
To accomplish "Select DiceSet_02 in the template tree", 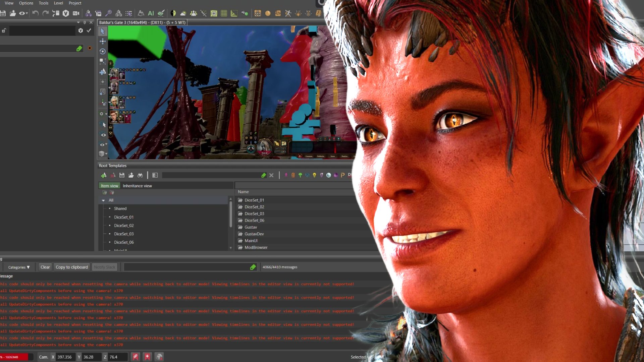I will 124,226.
